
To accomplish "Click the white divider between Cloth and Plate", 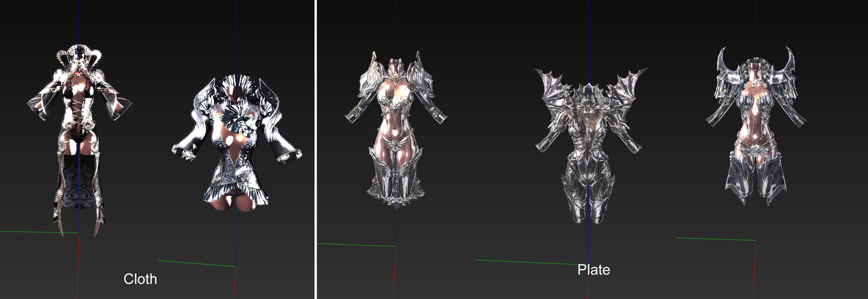I will point(315,149).
